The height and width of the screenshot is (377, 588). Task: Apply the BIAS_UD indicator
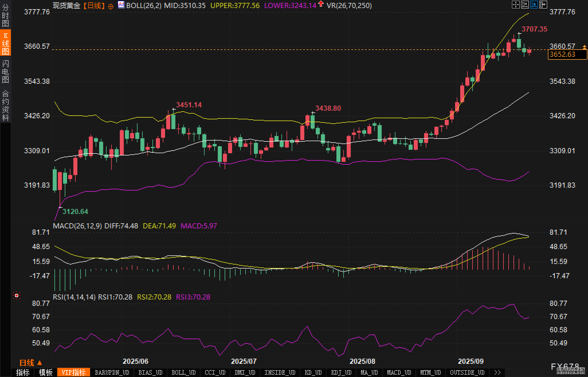[x=150, y=372]
